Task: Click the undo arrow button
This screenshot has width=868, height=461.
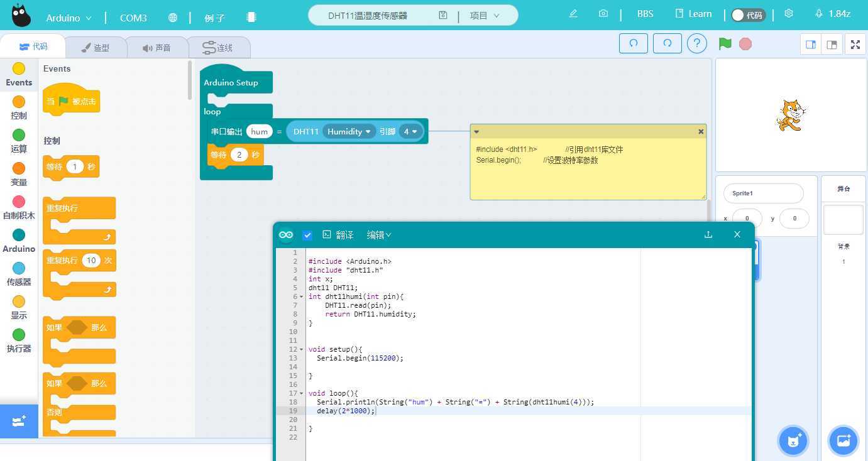Action: (x=634, y=43)
